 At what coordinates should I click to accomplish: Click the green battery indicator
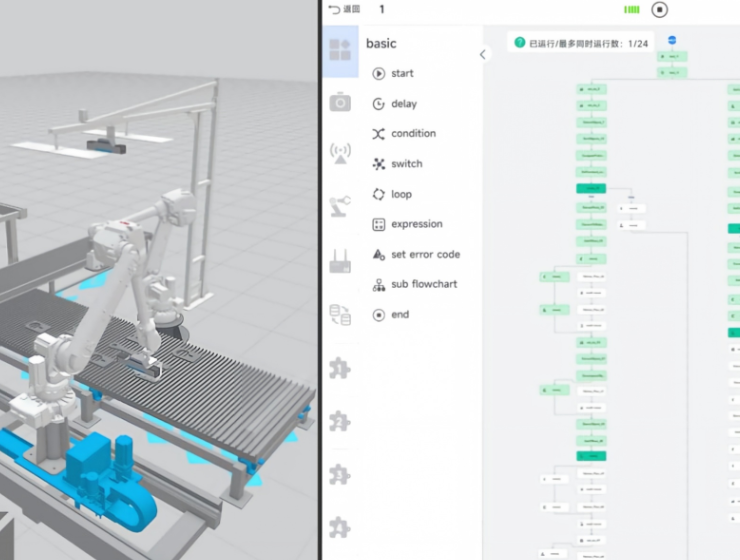[x=631, y=9]
